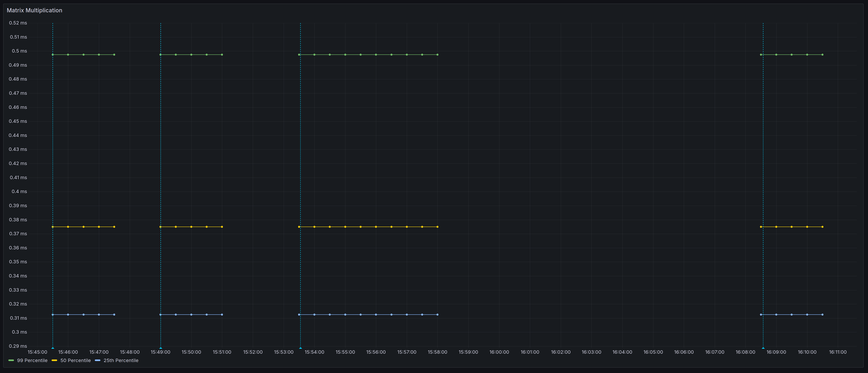868x373 pixels.
Task: Click the 0.52 ms y-axis label
Action: (x=18, y=23)
